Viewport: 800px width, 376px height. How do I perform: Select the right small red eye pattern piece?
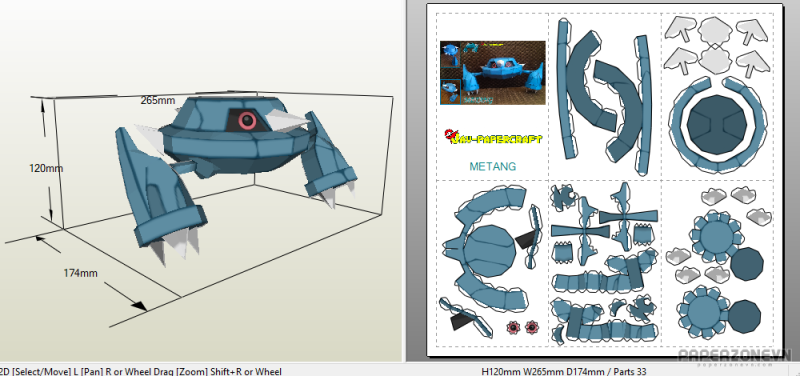point(531,327)
